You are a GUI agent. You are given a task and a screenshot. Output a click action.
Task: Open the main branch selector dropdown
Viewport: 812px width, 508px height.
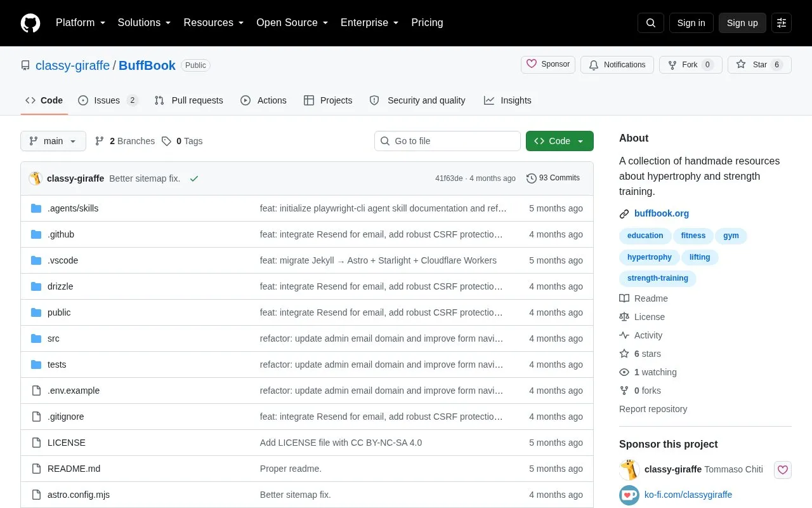click(x=53, y=141)
